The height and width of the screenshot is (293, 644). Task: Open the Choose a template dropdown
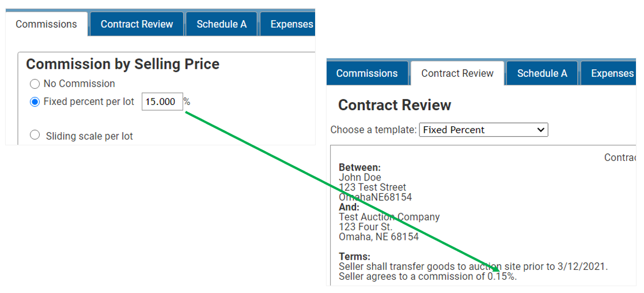pos(483,130)
